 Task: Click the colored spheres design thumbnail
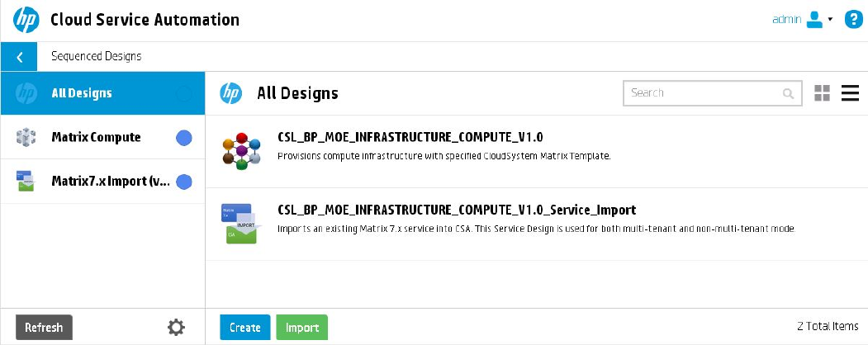click(x=241, y=150)
